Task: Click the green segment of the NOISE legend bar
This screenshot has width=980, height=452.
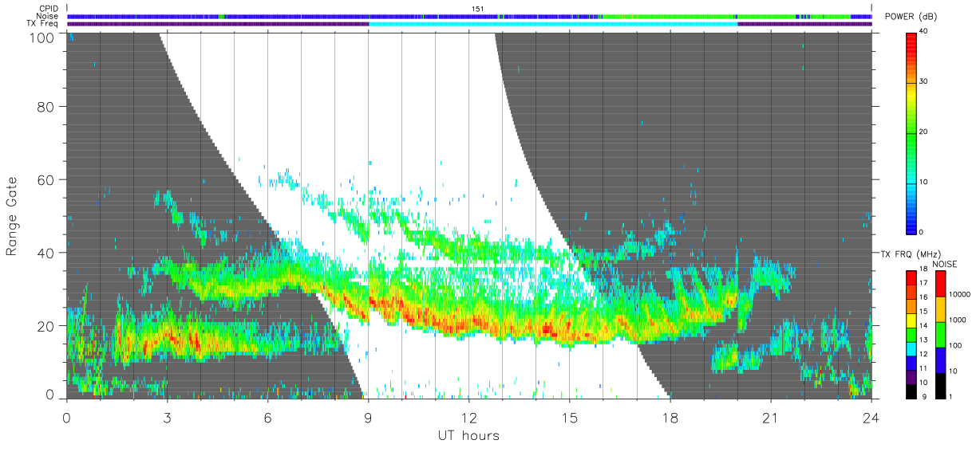Action: [x=939, y=334]
